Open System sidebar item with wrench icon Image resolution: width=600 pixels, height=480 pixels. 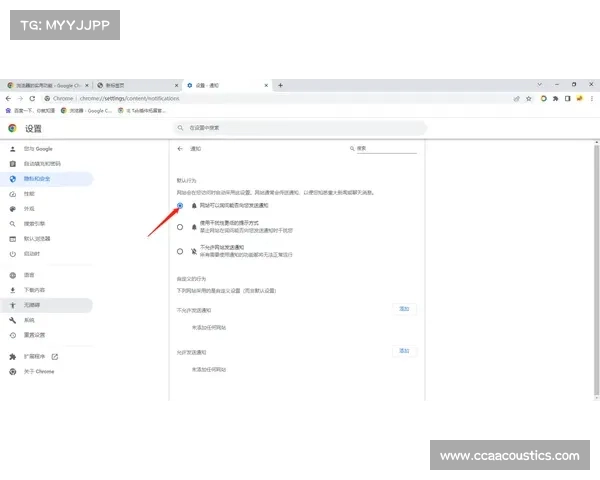tap(46, 320)
